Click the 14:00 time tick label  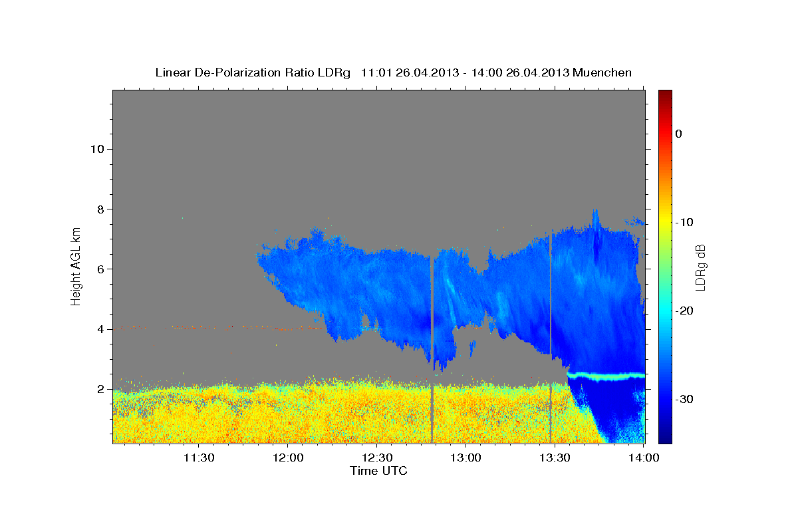(644, 458)
